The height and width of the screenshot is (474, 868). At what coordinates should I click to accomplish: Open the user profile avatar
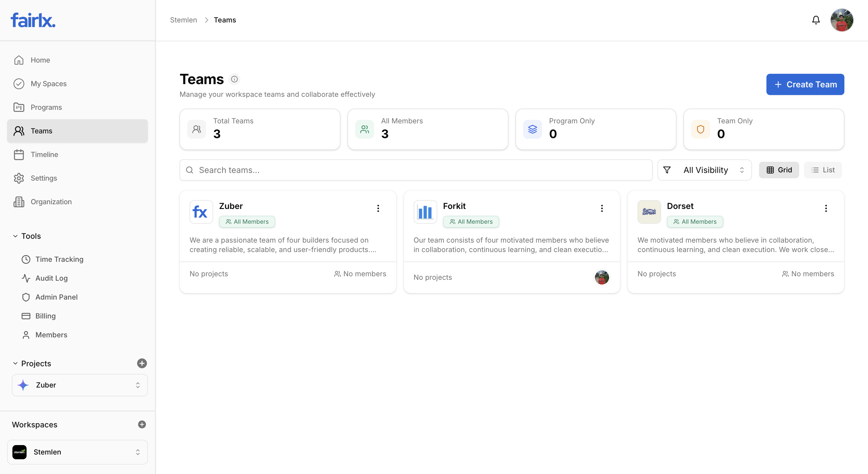click(842, 19)
